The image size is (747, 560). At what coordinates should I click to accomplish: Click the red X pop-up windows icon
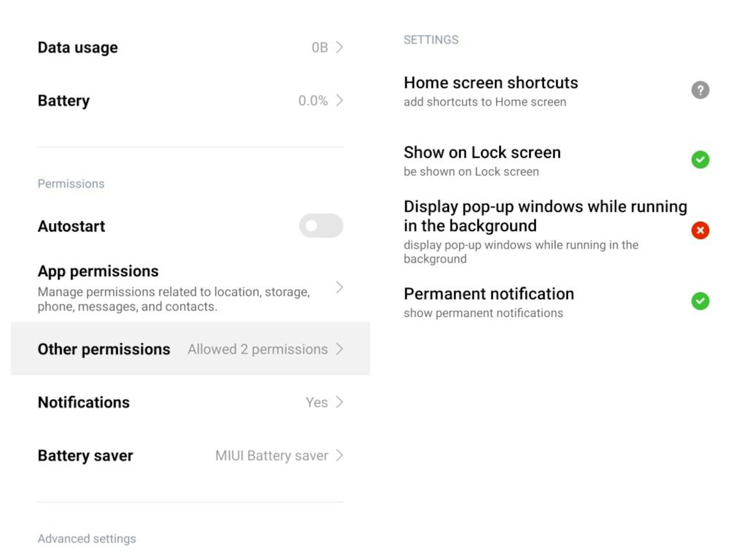click(700, 230)
